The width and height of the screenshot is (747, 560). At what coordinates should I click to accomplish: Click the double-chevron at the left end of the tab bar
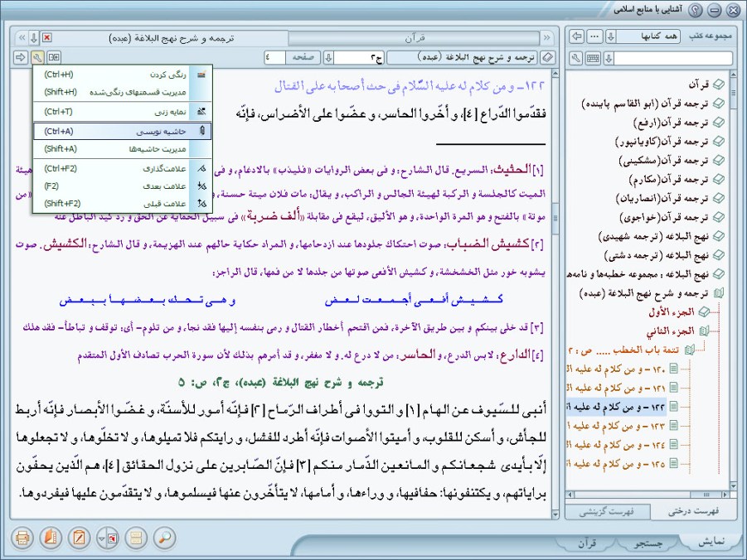(x=22, y=37)
